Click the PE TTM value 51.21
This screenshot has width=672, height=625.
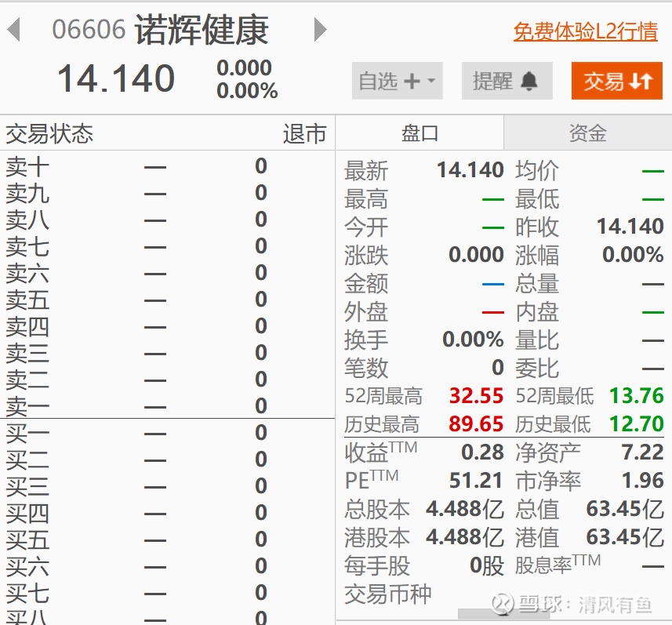click(476, 481)
